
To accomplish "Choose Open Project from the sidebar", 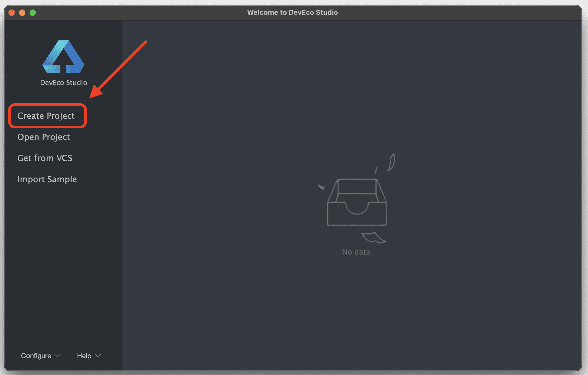I will (44, 137).
